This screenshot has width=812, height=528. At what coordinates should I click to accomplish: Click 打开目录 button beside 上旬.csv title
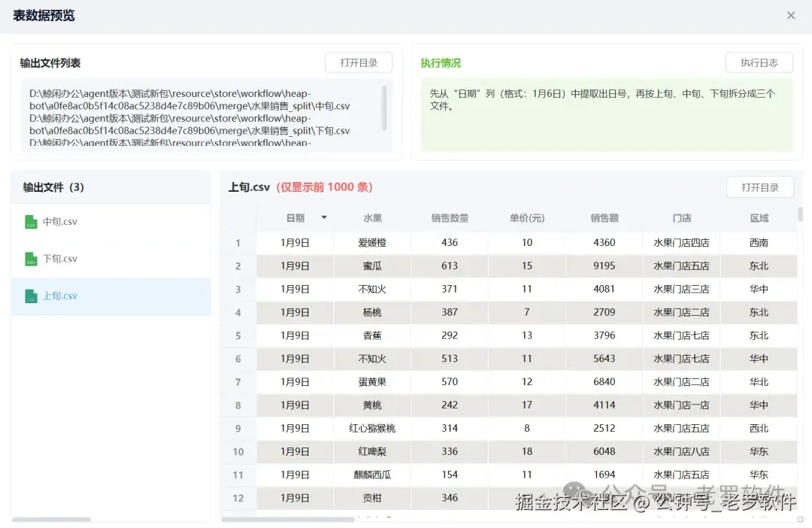click(x=759, y=187)
